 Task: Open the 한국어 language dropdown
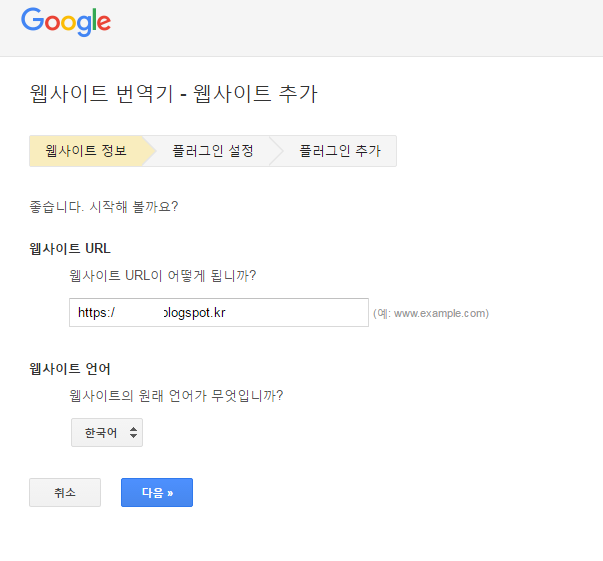click(106, 432)
